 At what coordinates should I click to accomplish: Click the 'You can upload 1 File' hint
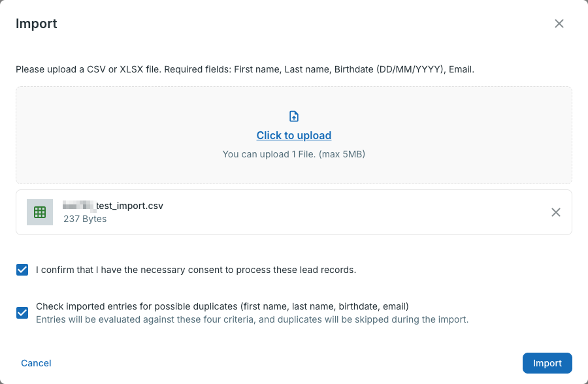coord(294,154)
